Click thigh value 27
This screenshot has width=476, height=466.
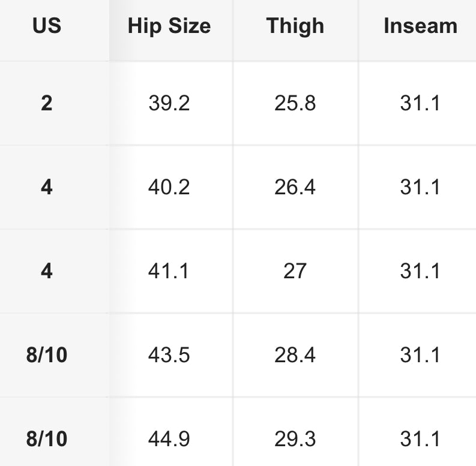pos(295,271)
